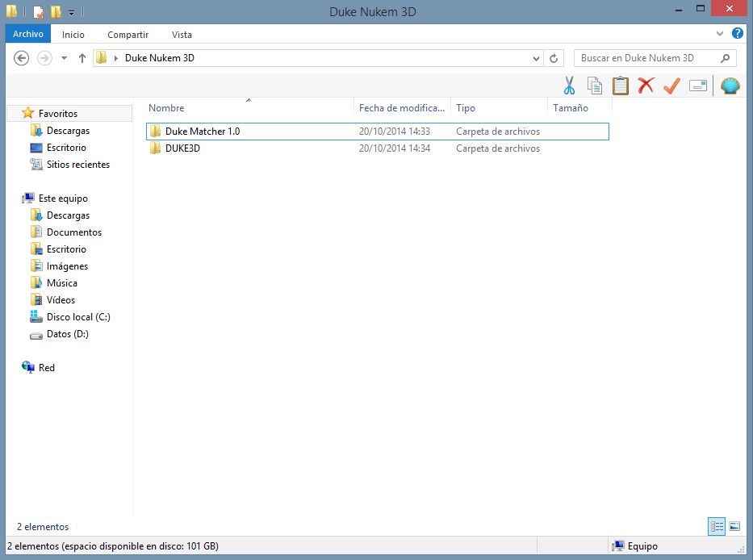Switch to Details view icon in status bar
The height and width of the screenshot is (560, 753).
(x=717, y=526)
